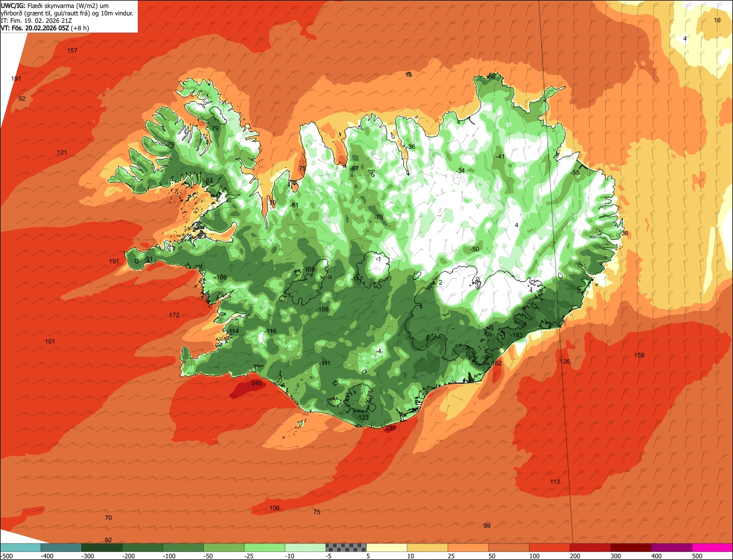Select the map value 87

click(210, 181)
